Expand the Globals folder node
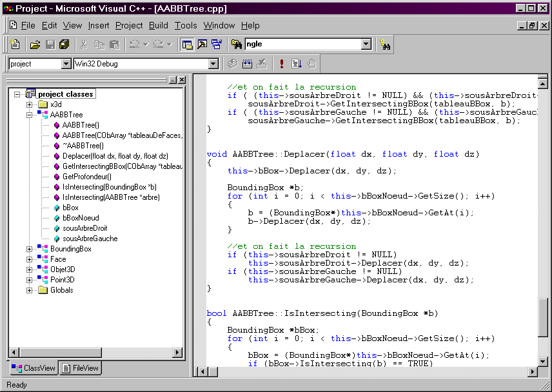Image resolution: width=552 pixels, height=392 pixels. pos(30,290)
